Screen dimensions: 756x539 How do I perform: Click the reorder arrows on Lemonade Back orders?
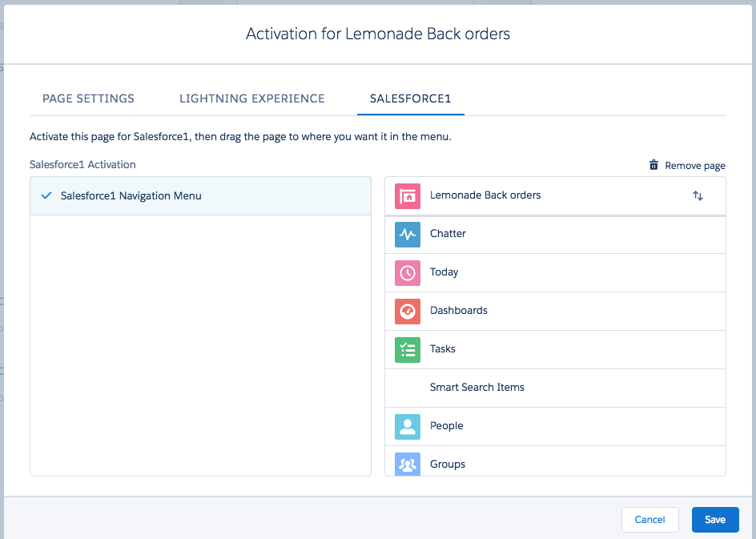coord(698,195)
